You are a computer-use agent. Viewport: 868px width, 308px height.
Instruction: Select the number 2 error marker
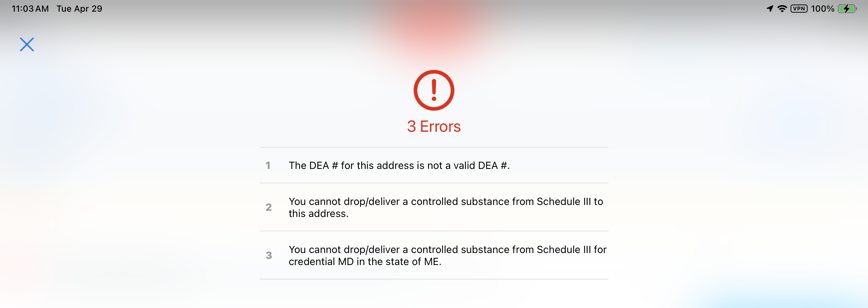pyautogui.click(x=269, y=207)
